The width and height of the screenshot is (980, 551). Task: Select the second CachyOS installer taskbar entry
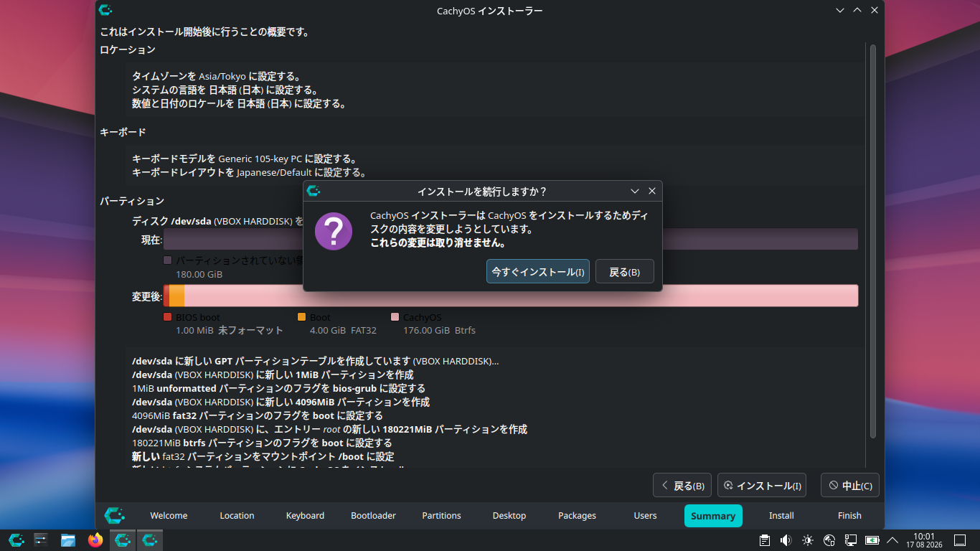coord(150,540)
